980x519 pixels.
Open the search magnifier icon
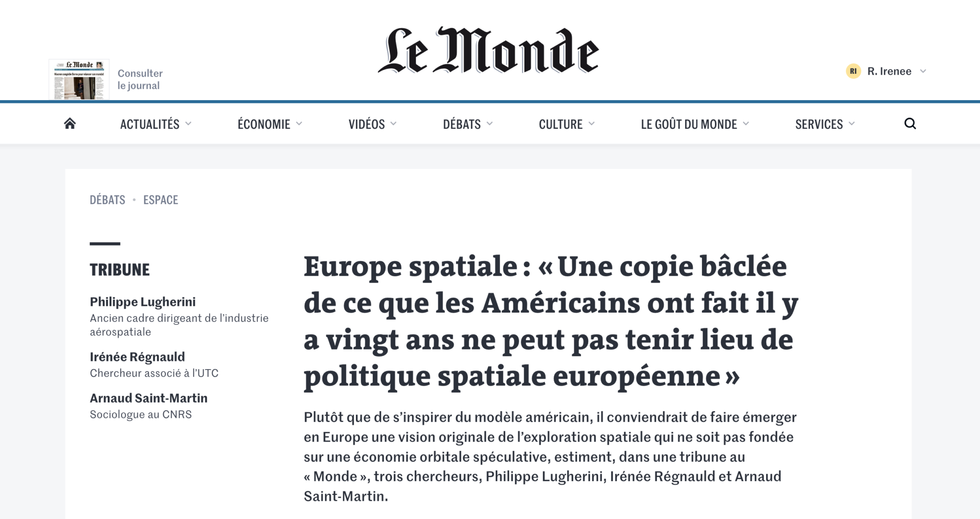pyautogui.click(x=910, y=124)
